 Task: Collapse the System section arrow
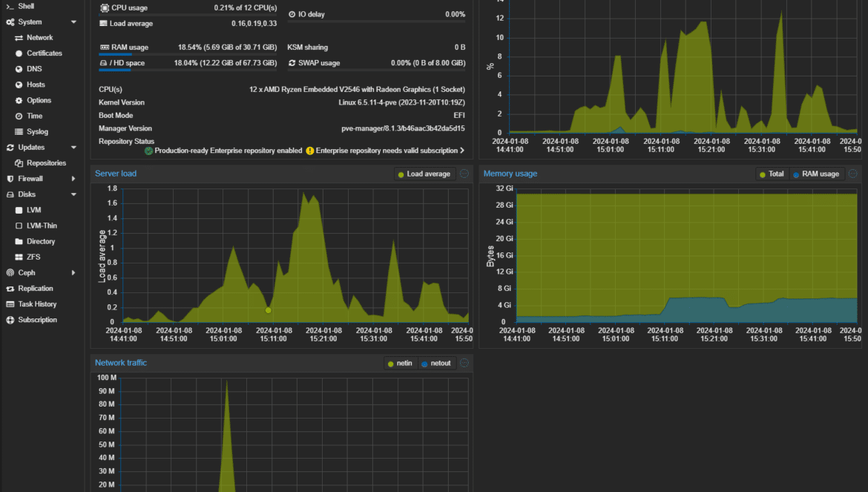coord(73,22)
